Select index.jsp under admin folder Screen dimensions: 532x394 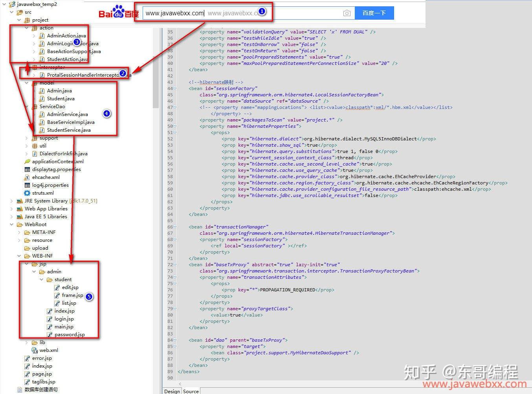coord(64,311)
